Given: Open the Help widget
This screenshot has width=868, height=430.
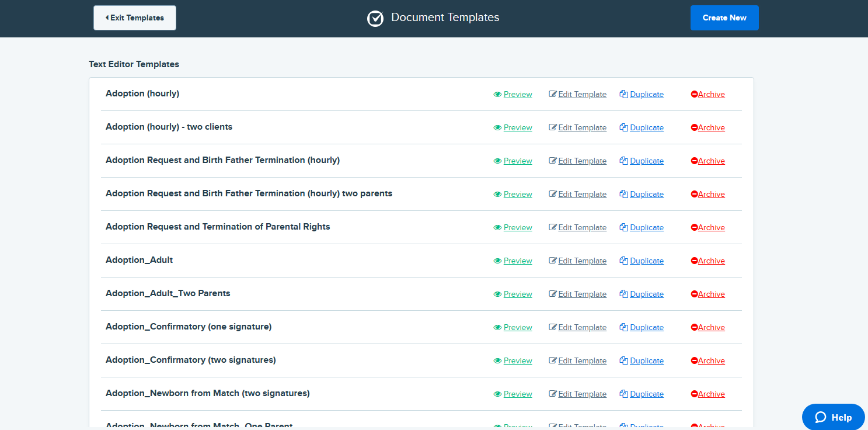Looking at the screenshot, I should click(x=834, y=417).
